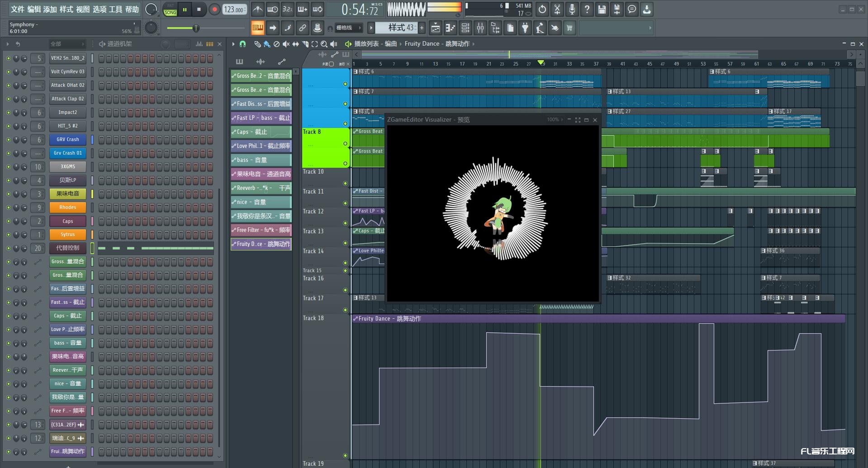Open the channel rack icon

pyautogui.click(x=465, y=28)
